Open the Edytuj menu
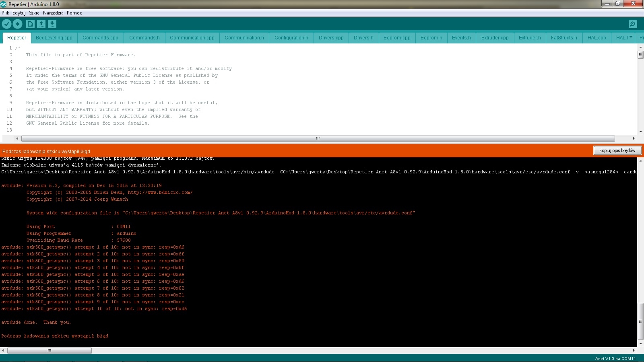 [x=19, y=13]
